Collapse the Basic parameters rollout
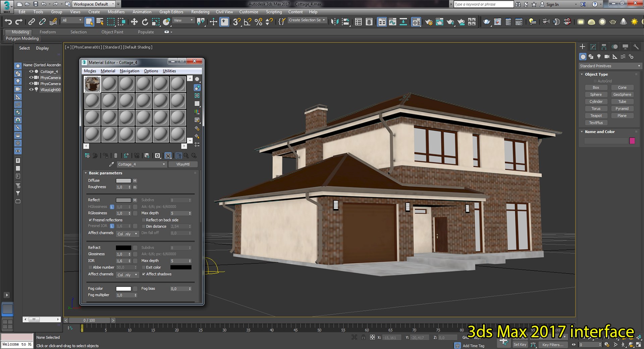 coord(86,173)
